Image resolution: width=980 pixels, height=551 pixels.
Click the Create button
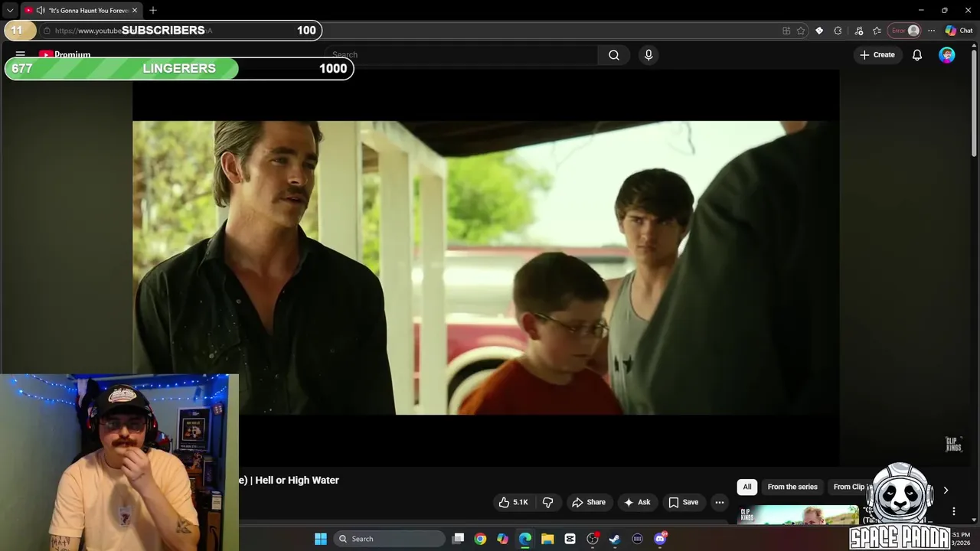(877, 54)
